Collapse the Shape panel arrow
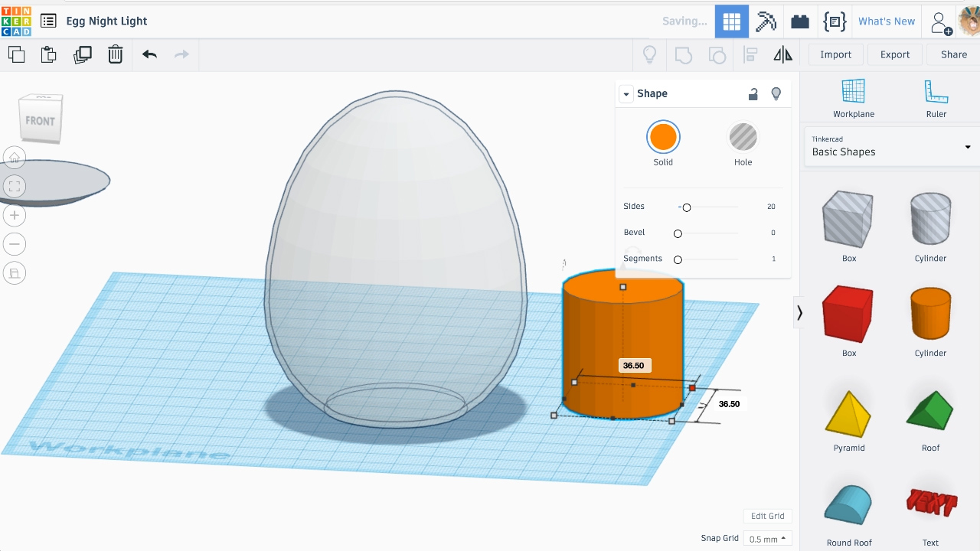Image resolution: width=980 pixels, height=551 pixels. (626, 94)
